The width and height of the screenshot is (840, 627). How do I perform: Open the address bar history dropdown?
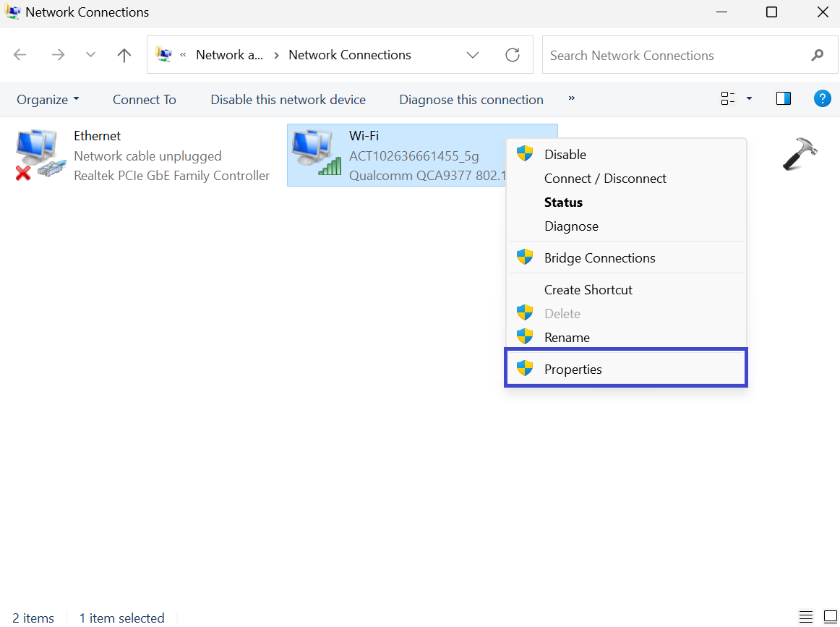click(x=473, y=55)
